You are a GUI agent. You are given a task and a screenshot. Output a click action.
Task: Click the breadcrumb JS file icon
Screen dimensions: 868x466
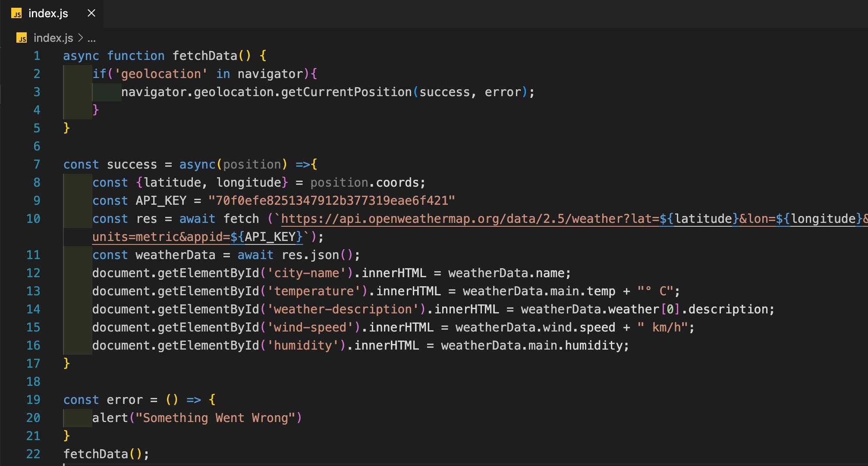(22, 38)
